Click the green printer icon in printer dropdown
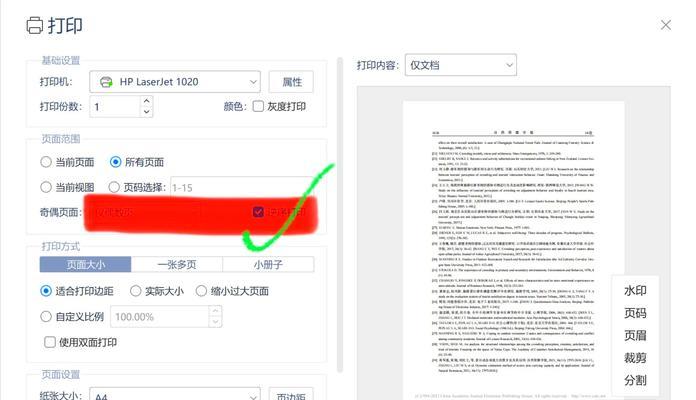 click(106, 82)
